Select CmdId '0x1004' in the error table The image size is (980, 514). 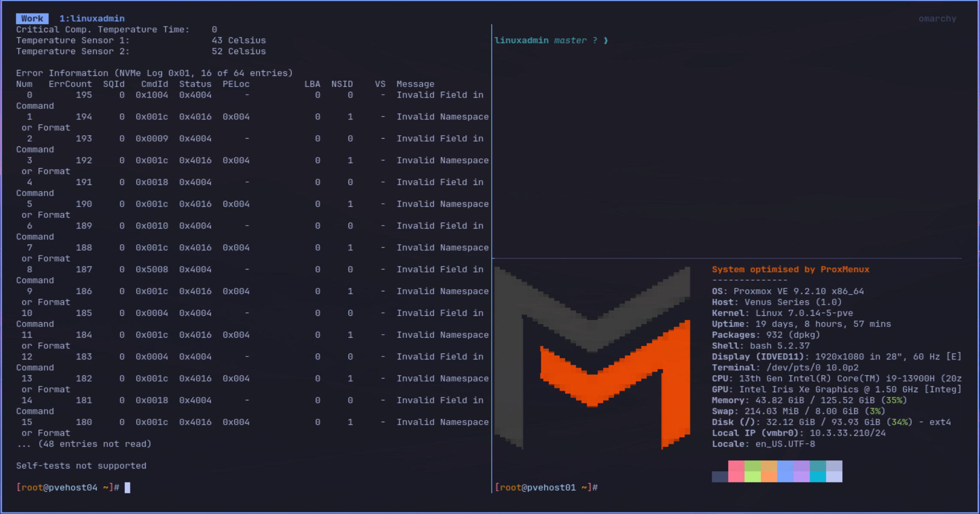(152, 95)
